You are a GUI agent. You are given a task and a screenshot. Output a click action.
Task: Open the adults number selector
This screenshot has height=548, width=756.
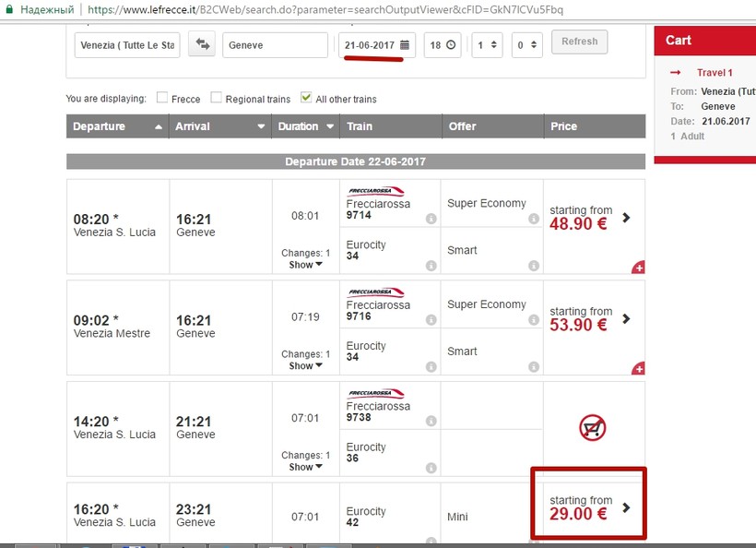[x=486, y=44]
